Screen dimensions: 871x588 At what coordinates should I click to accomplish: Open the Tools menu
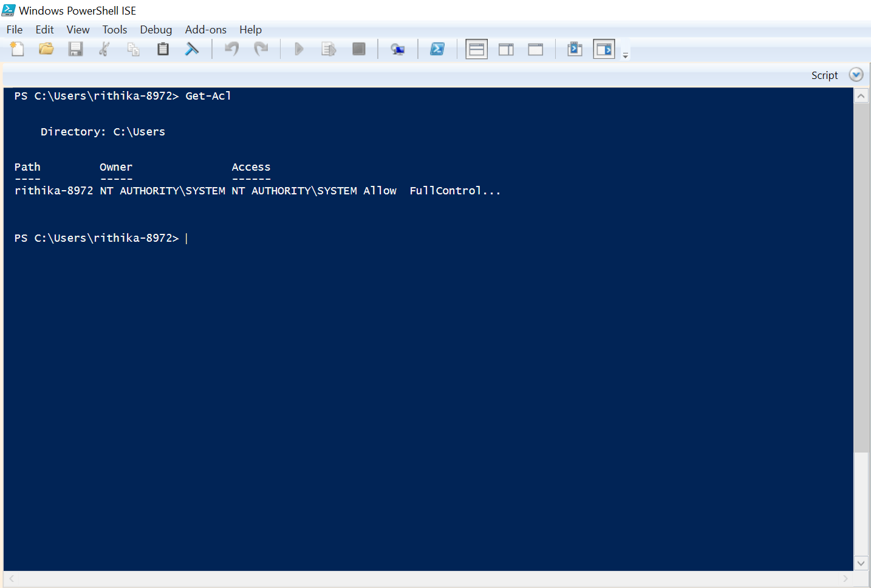point(115,29)
